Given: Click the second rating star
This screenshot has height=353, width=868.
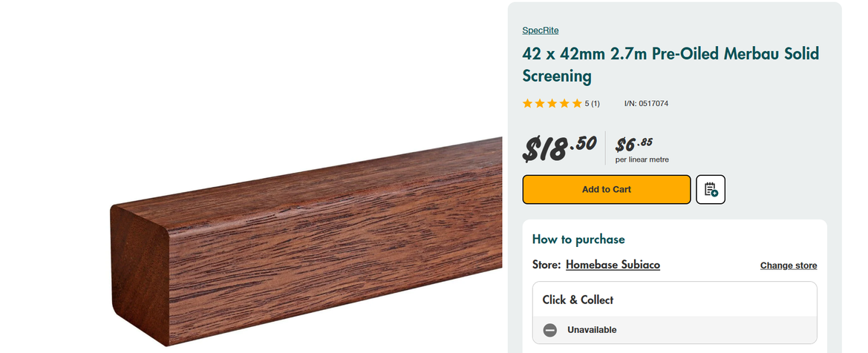Looking at the screenshot, I should tap(540, 104).
